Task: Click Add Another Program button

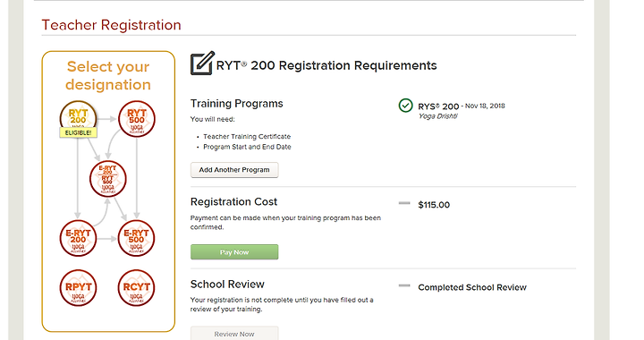Action: pyautogui.click(x=234, y=170)
